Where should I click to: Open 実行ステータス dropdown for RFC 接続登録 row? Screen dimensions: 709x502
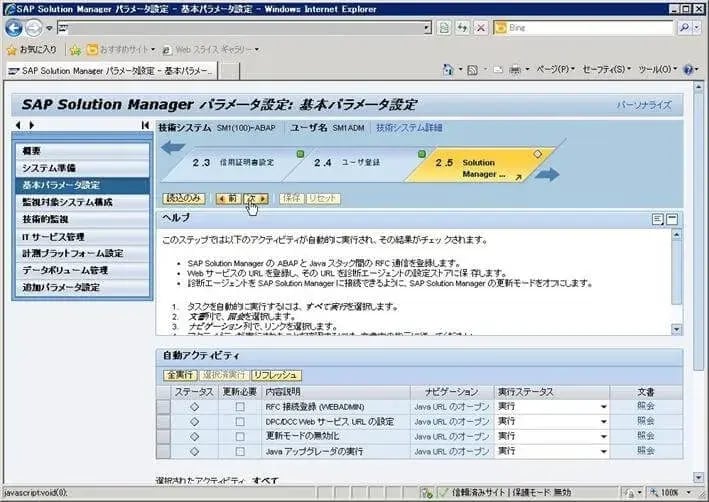[x=603, y=407]
